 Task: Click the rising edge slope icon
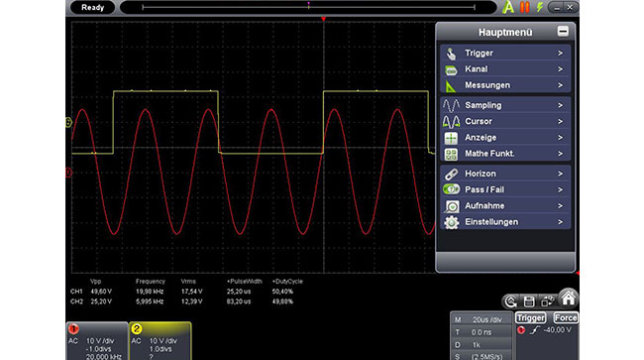(534, 330)
